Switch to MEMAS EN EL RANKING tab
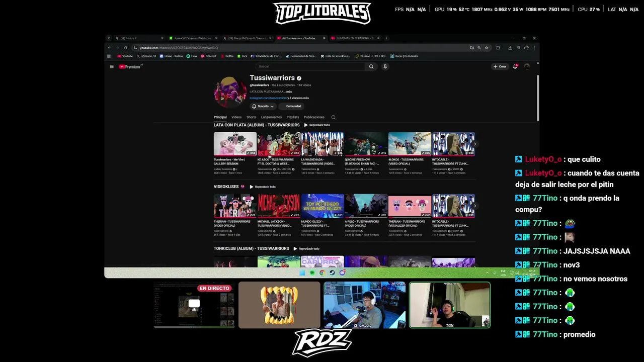The image size is (644, 362). tap(355, 38)
